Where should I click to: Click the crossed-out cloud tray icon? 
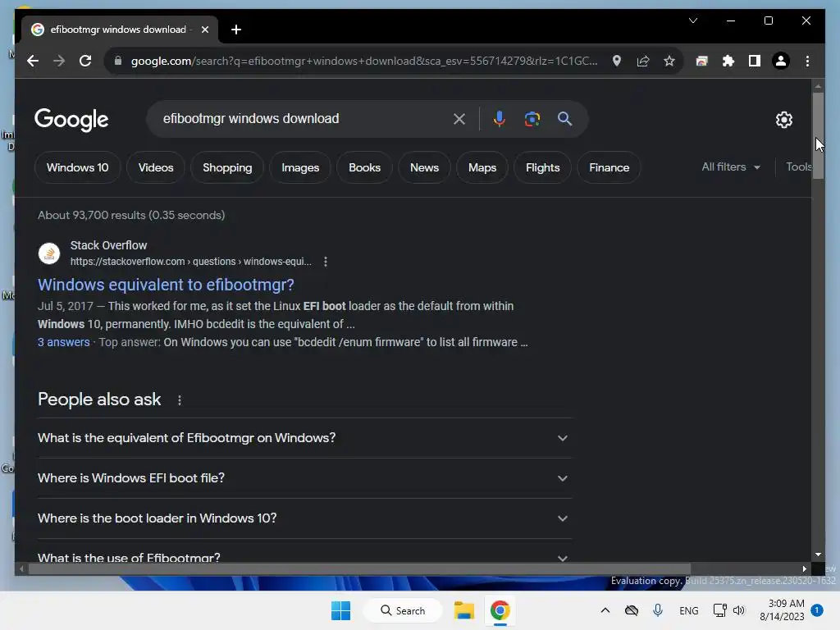[x=632, y=610]
